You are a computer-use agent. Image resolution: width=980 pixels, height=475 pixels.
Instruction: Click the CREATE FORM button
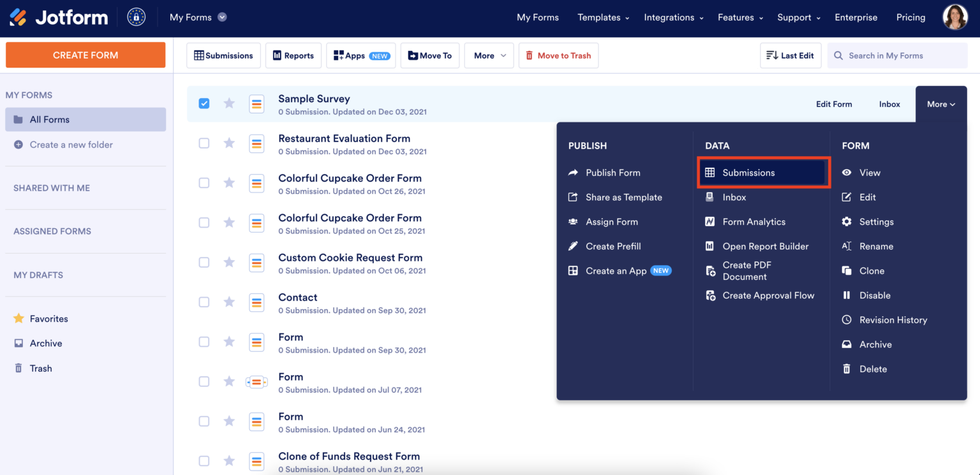[85, 55]
